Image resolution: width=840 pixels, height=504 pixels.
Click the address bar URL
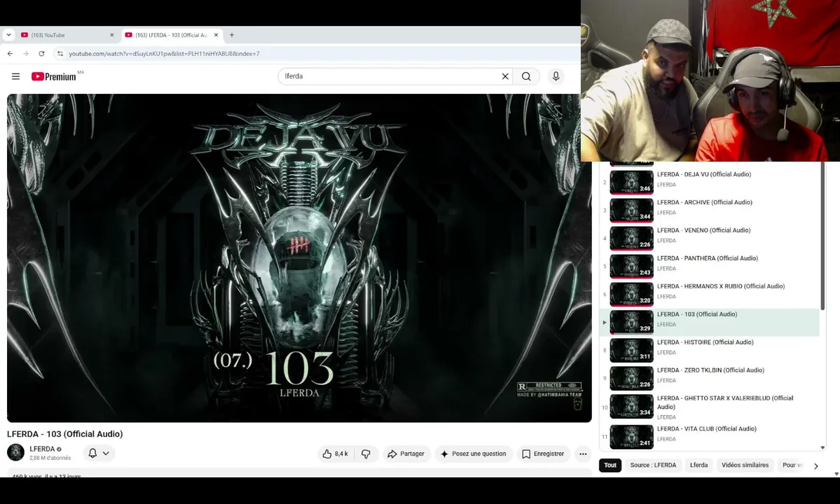pyautogui.click(x=164, y=53)
